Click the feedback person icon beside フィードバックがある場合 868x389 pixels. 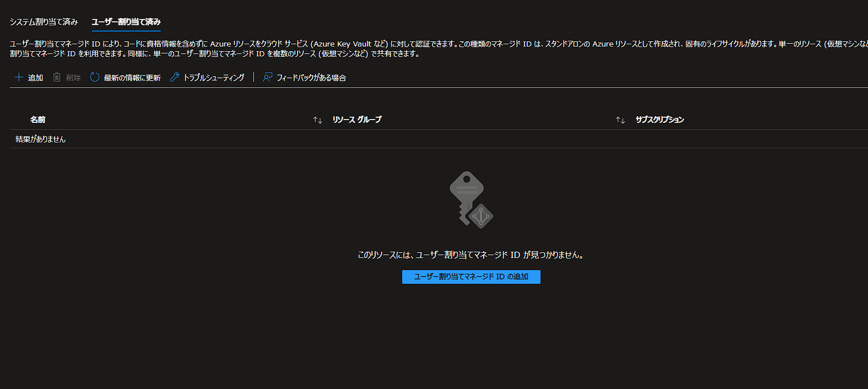[266, 76]
